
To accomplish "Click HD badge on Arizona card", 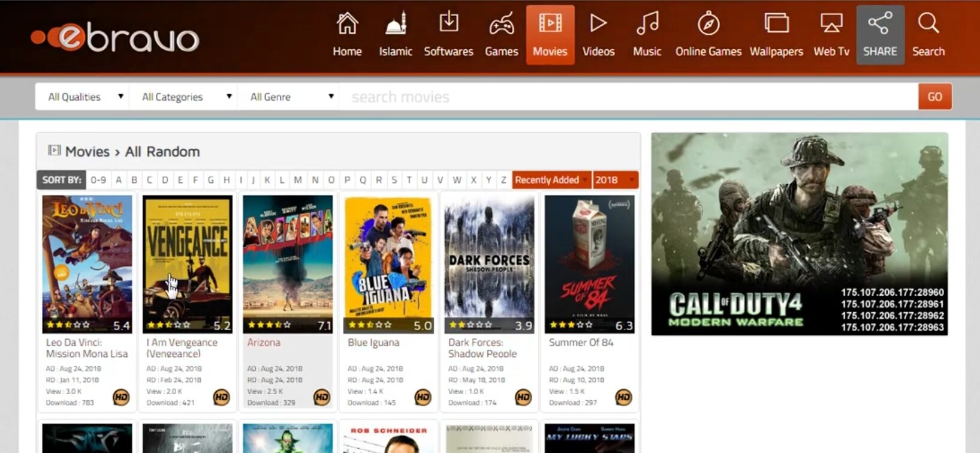I will (322, 397).
